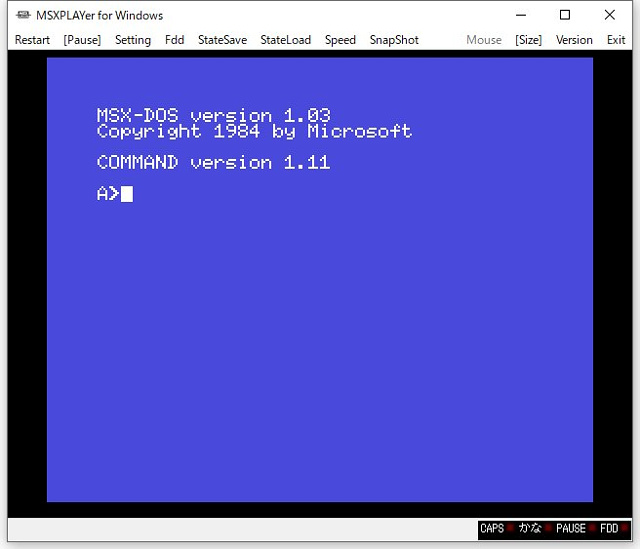Minimize the MSXPLAYer window
640x549 pixels.
(x=521, y=15)
